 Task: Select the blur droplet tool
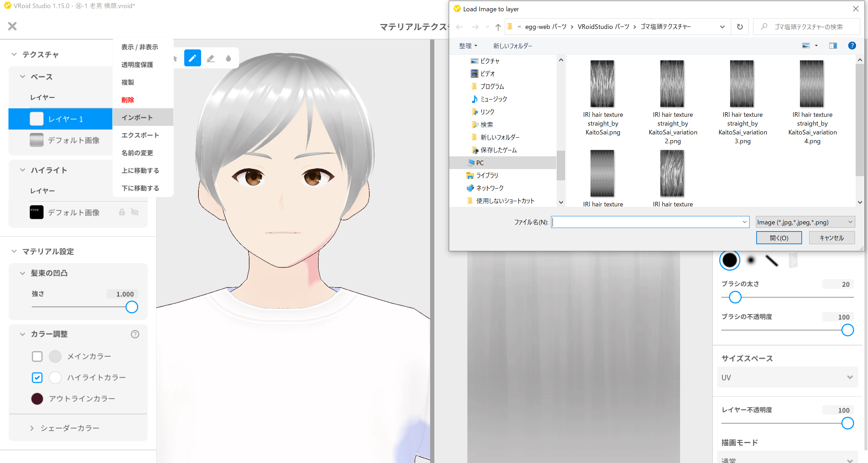click(x=228, y=58)
